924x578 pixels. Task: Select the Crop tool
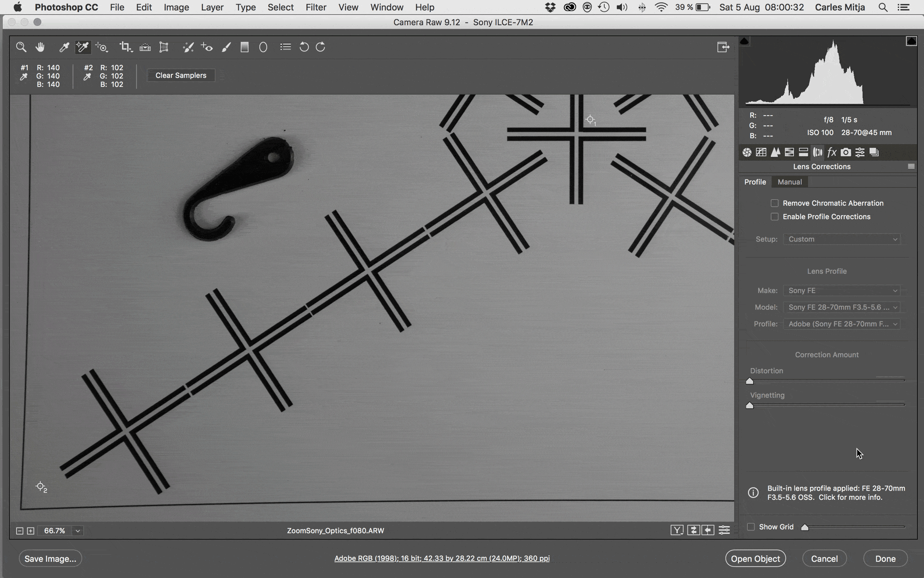(125, 47)
